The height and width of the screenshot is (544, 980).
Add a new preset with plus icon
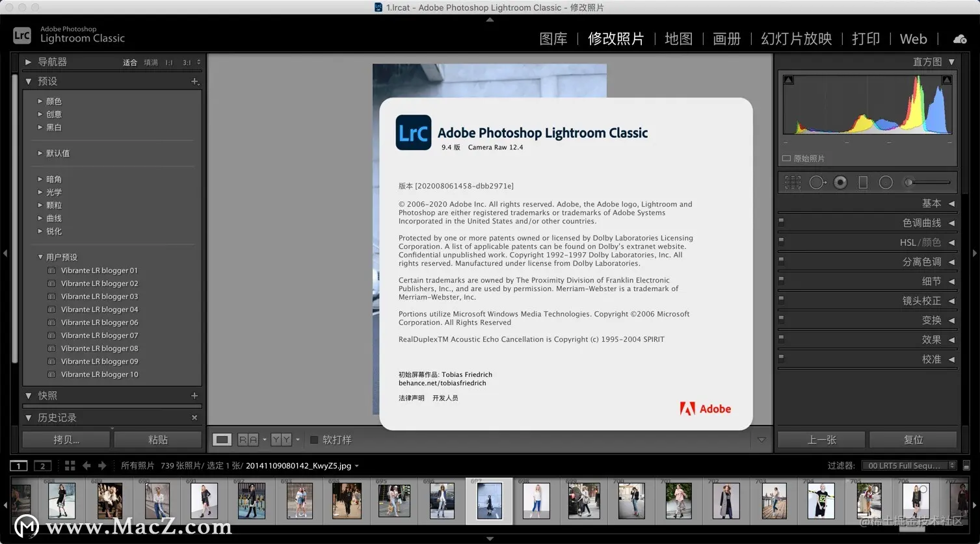point(194,81)
